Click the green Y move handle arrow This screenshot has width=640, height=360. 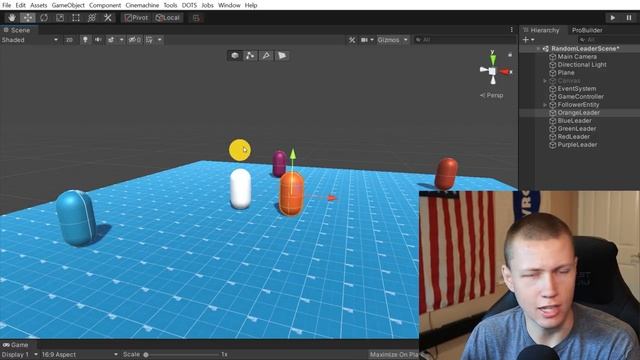pos(293,154)
